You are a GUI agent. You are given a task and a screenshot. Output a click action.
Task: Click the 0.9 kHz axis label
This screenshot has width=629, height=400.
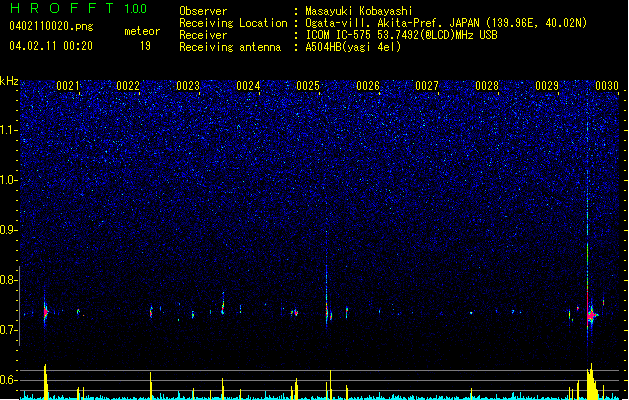(x=9, y=230)
